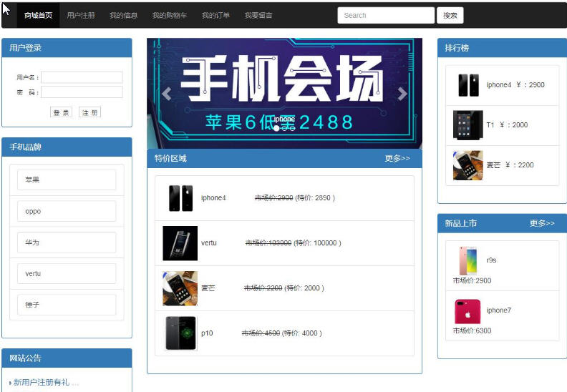
Task: Open 麦芒 thumbnail in 特价区域
Action: [180, 288]
